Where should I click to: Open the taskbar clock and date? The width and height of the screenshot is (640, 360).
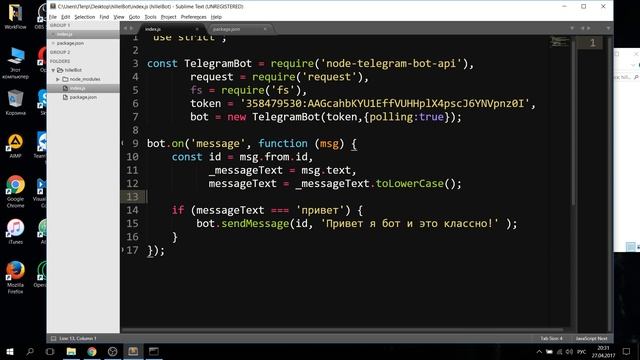point(603,351)
